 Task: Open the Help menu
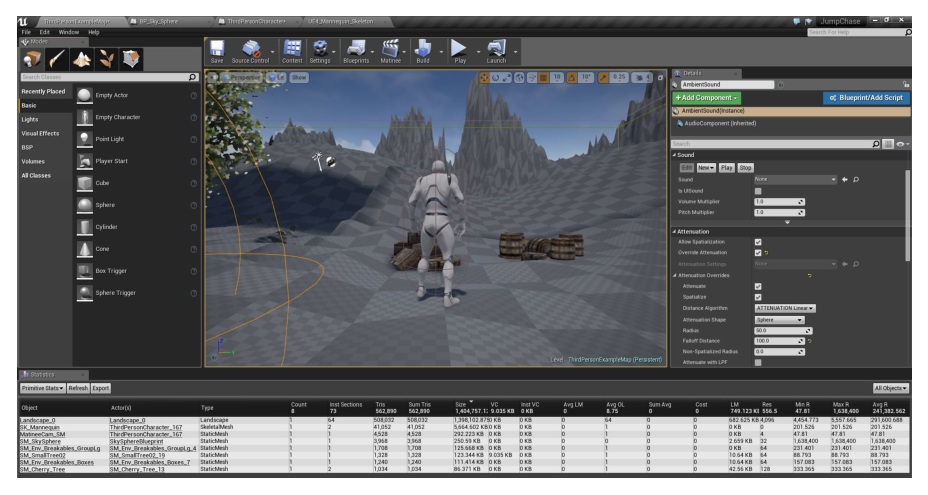point(94,32)
